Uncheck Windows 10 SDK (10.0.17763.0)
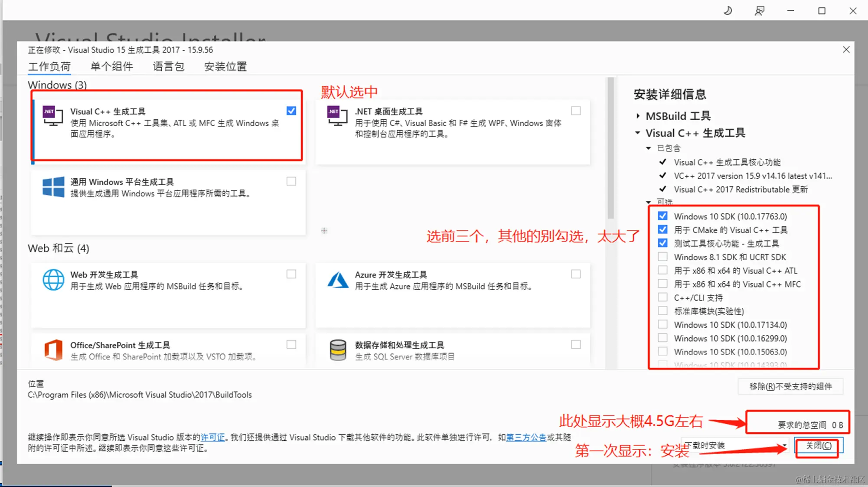This screenshot has height=487, width=868. (662, 216)
